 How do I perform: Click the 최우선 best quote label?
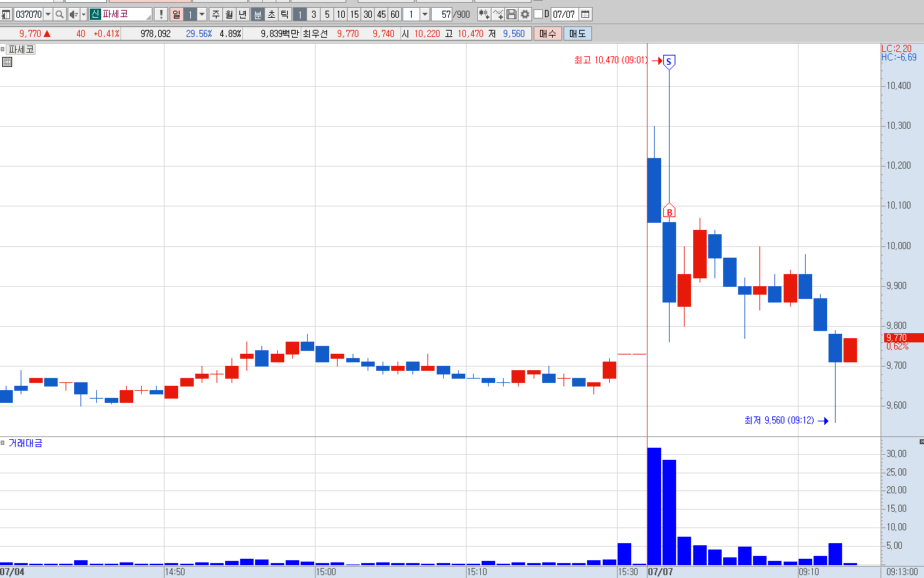click(316, 33)
